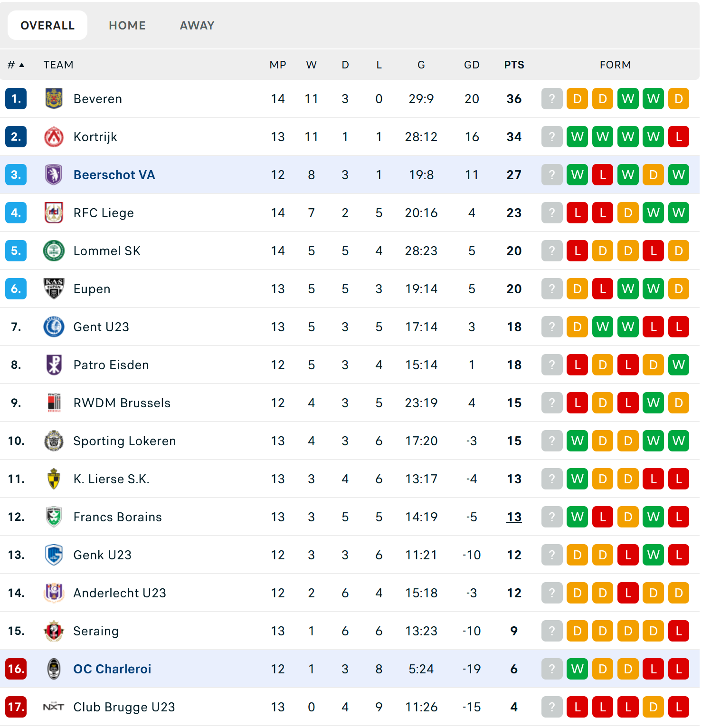Click the Gent U23 club crest
The height and width of the screenshot is (728, 711).
click(54, 327)
